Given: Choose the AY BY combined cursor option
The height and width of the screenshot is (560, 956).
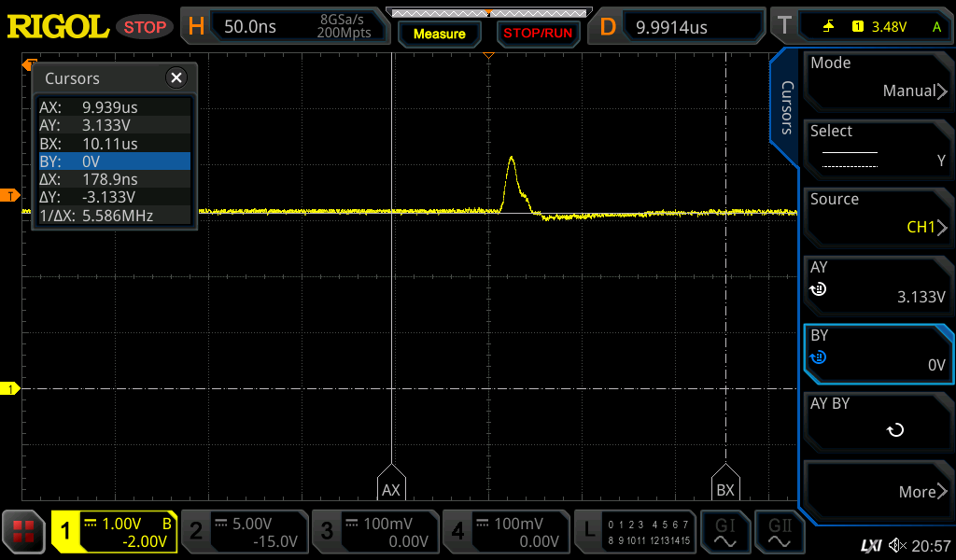Looking at the screenshot, I should (x=879, y=421).
